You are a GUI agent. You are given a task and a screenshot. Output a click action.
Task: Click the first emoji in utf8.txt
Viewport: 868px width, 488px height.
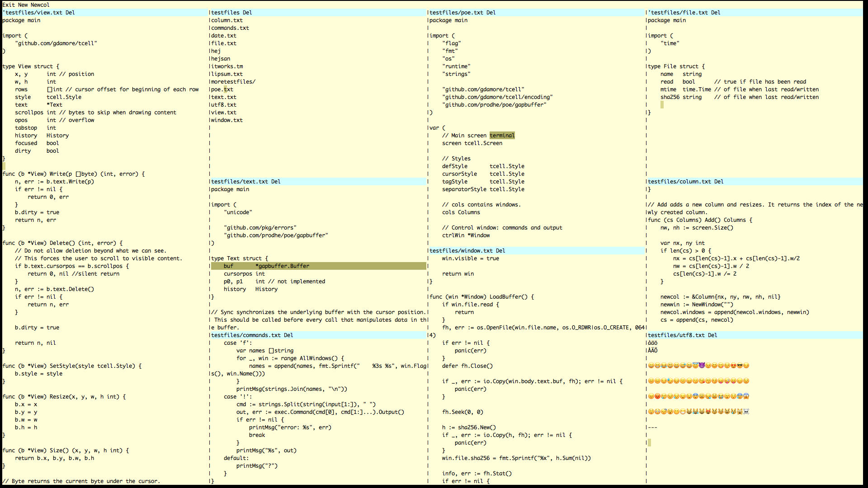[x=651, y=366]
